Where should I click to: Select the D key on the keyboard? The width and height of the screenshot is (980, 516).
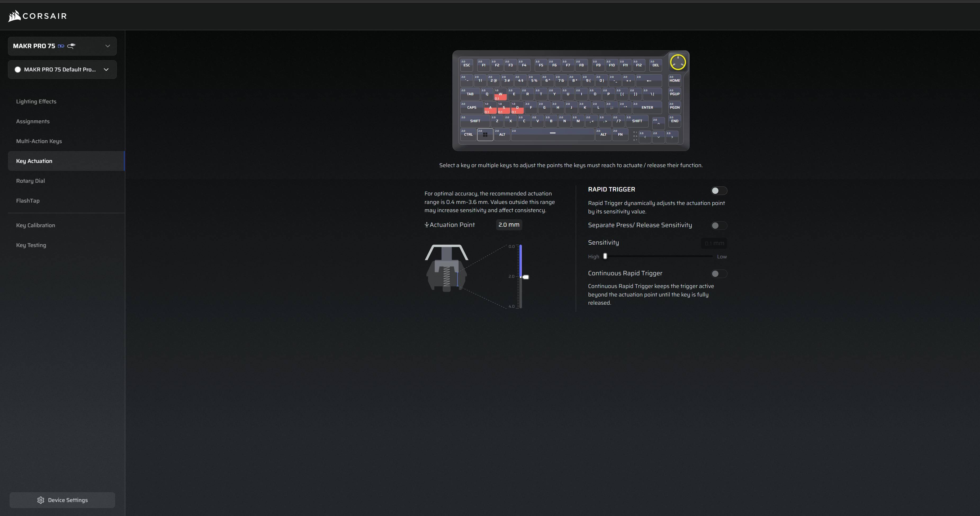[517, 108]
